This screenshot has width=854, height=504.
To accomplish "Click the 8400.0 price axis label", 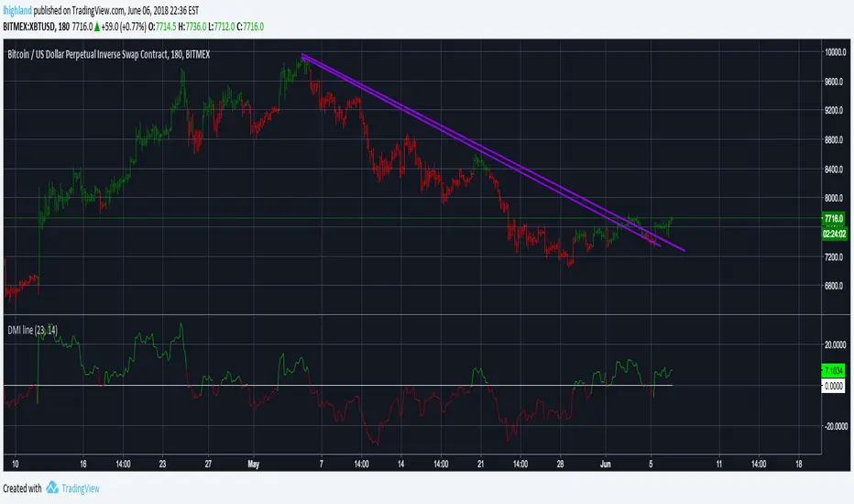I will pos(834,169).
